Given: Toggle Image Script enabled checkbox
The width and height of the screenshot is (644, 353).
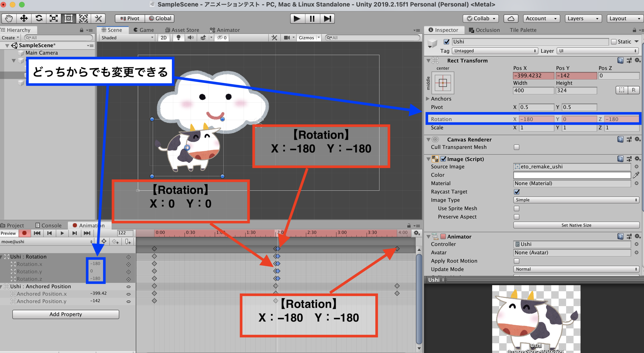Looking at the screenshot, I should pos(444,159).
